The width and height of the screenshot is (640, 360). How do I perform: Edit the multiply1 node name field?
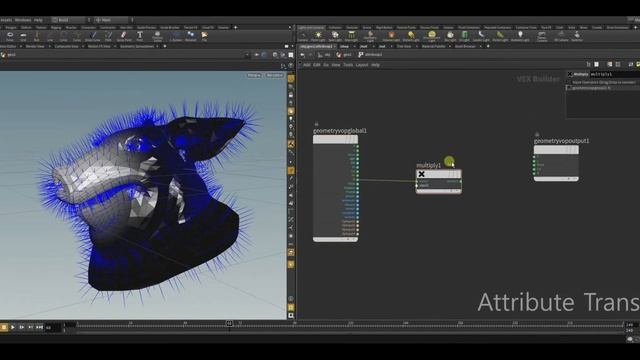tap(614, 74)
